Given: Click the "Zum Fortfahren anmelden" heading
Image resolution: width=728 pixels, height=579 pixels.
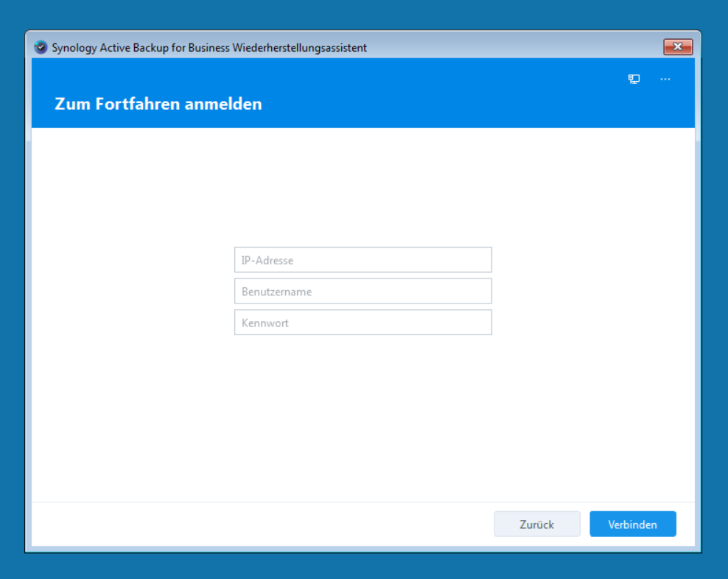Looking at the screenshot, I should (158, 104).
